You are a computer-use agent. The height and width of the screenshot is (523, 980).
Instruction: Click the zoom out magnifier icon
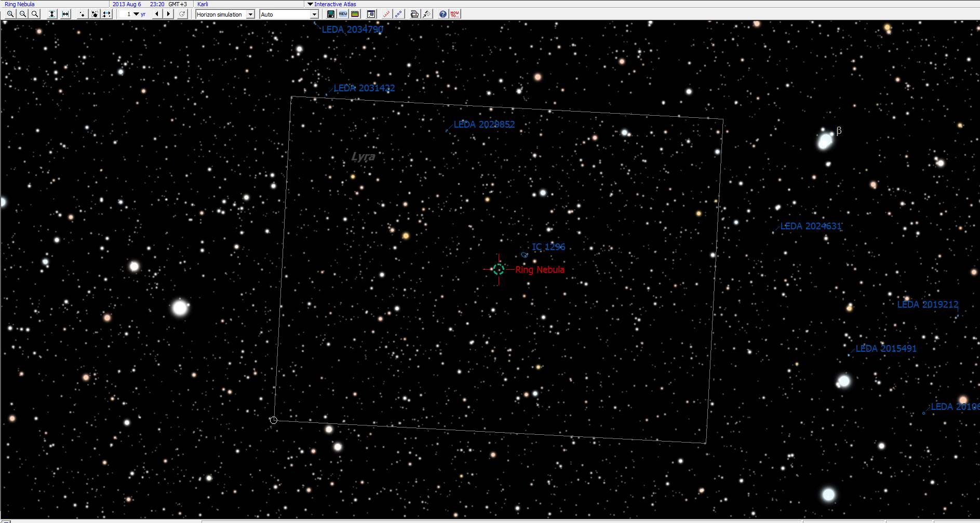coord(23,14)
